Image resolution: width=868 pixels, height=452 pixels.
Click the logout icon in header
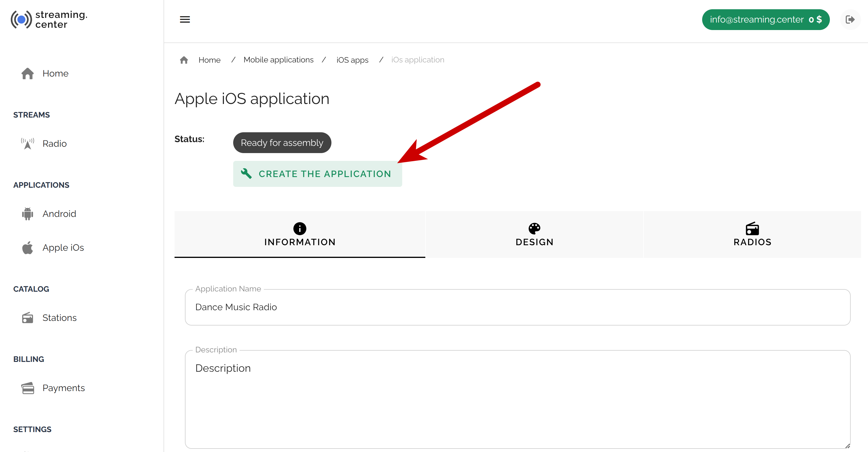[x=850, y=20]
